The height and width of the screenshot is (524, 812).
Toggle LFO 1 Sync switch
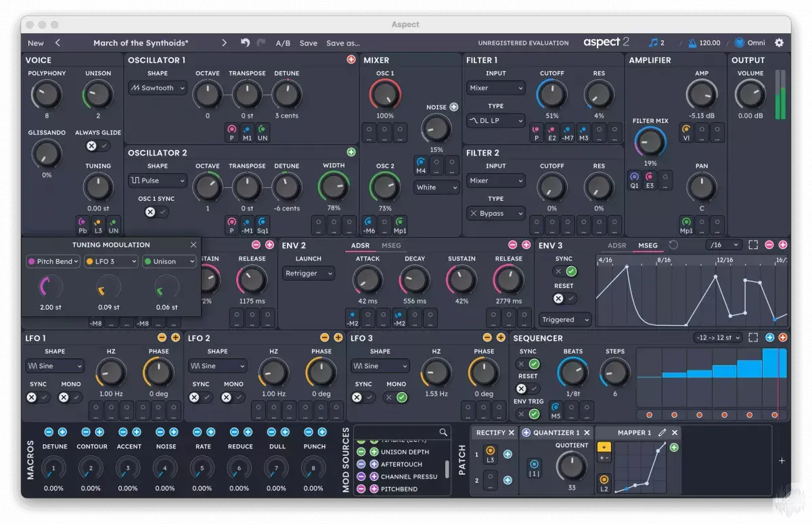[x=38, y=397]
